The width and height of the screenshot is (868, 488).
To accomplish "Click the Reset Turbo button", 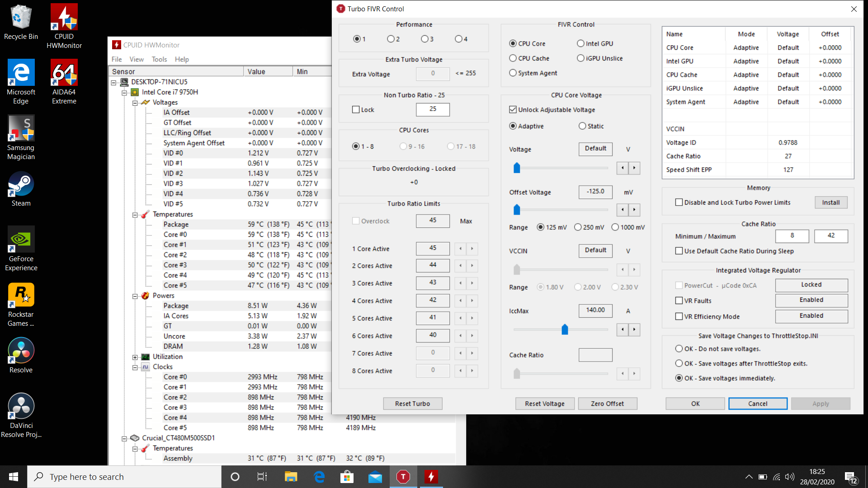I will tap(412, 404).
